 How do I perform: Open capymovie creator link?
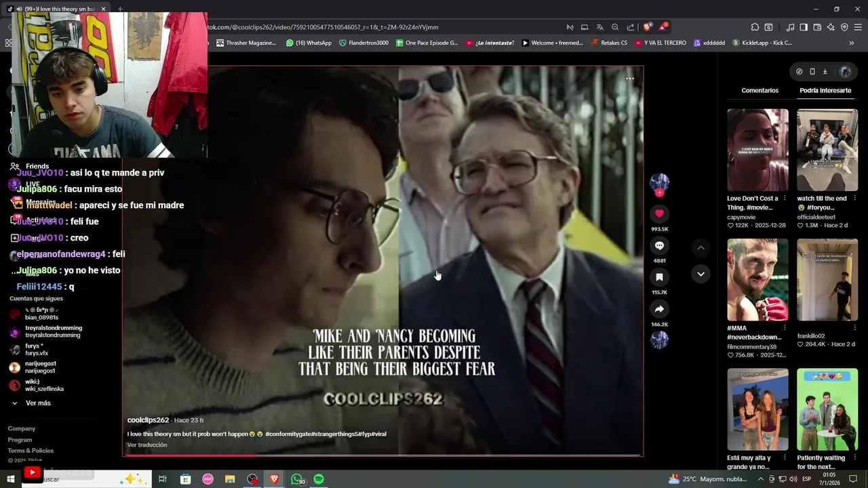741,217
